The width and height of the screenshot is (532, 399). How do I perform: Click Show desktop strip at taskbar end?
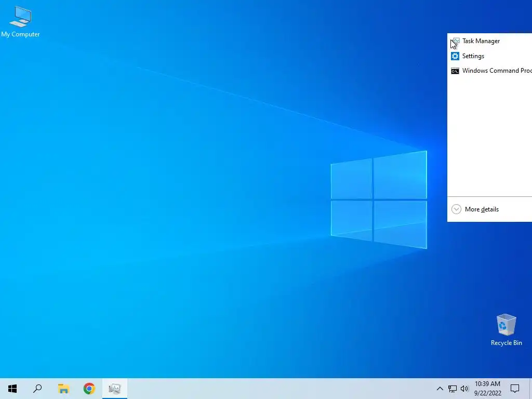[530, 389]
